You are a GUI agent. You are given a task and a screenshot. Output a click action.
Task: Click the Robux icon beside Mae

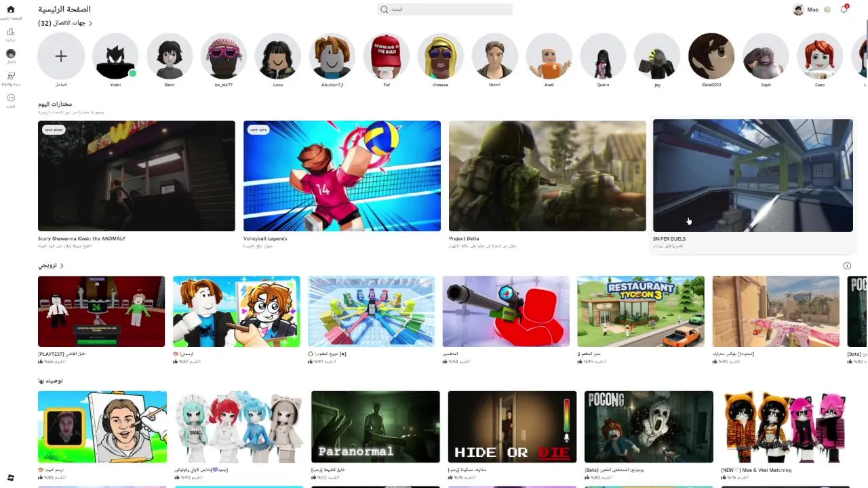827,9
